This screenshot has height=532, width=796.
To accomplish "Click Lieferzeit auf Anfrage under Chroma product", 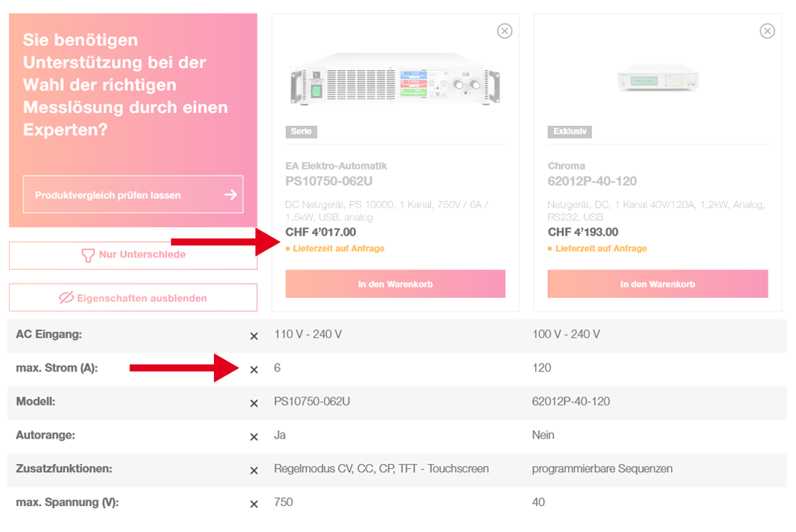I will click(x=601, y=249).
